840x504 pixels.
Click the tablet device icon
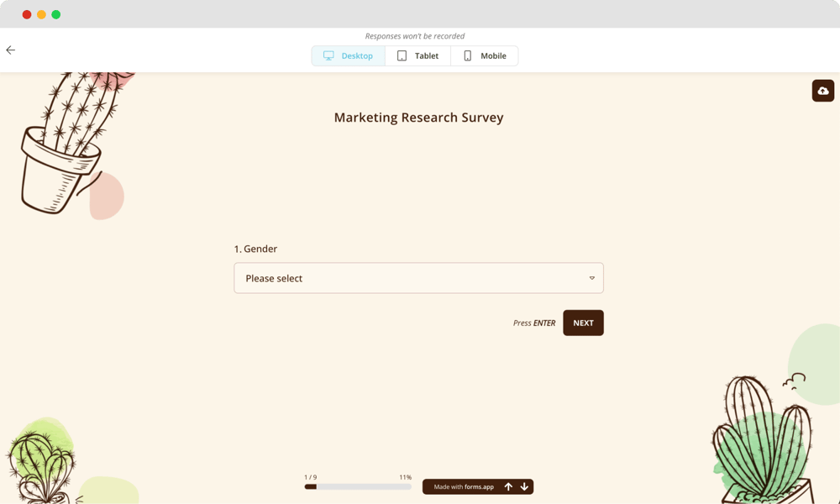402,55
